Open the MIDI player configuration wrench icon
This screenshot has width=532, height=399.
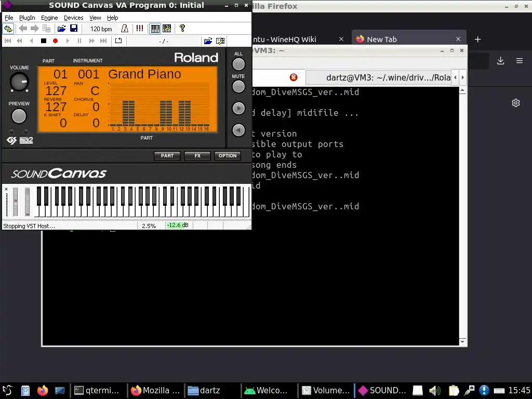coord(220,41)
